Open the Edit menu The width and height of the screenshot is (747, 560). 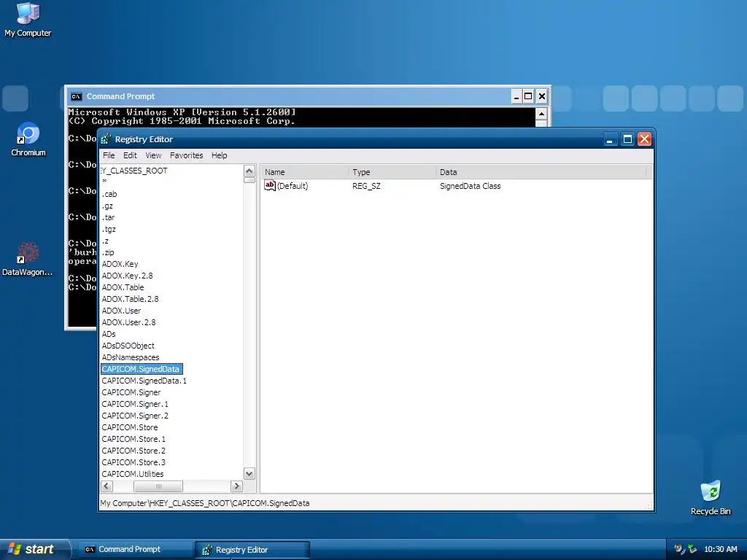click(x=130, y=155)
